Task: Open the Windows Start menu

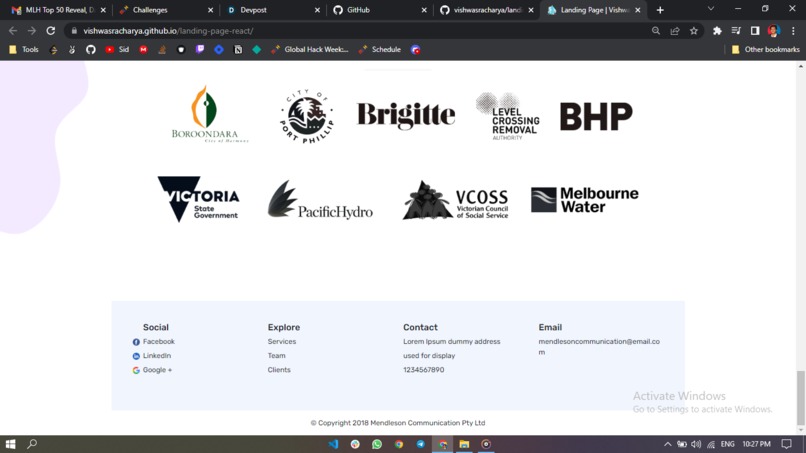Action: click(10, 444)
